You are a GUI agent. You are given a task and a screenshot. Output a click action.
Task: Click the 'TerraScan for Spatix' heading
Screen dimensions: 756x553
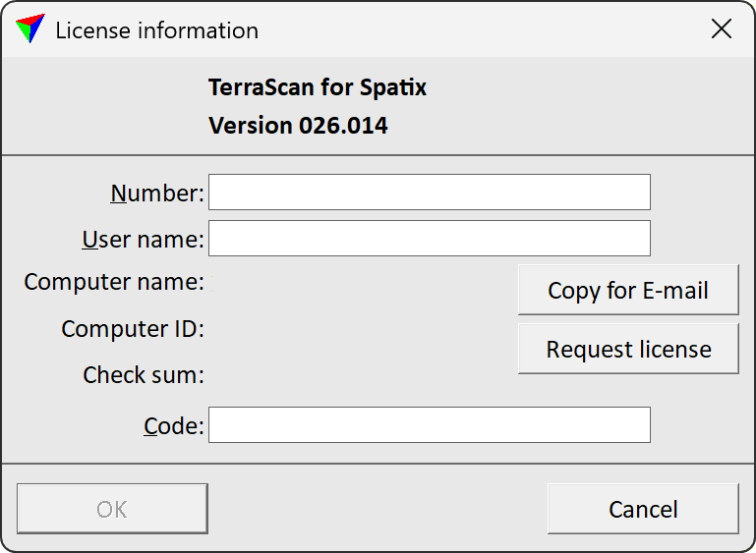[x=318, y=87]
